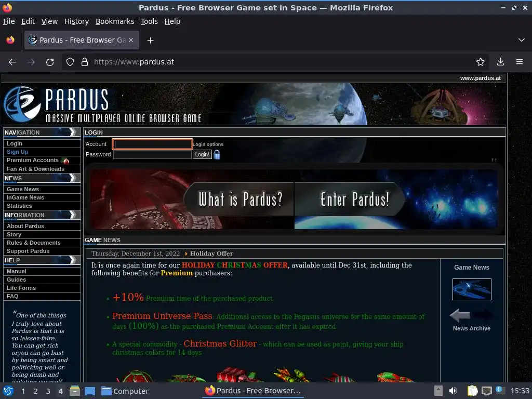
Task: Open the Edit menu
Action: click(28, 21)
